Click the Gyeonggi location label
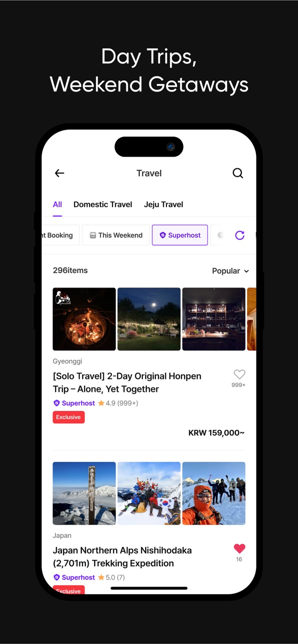Image resolution: width=298 pixels, height=644 pixels. 67,361
